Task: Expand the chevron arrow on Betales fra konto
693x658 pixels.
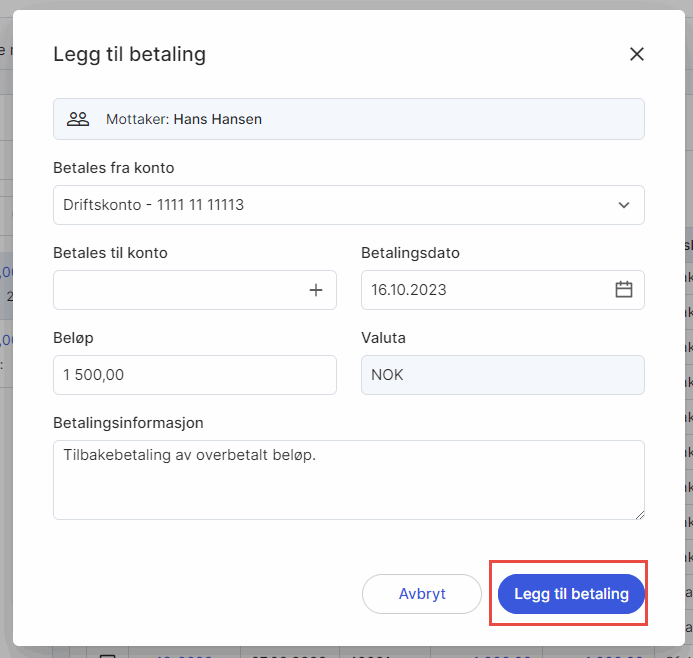Action: 624,205
